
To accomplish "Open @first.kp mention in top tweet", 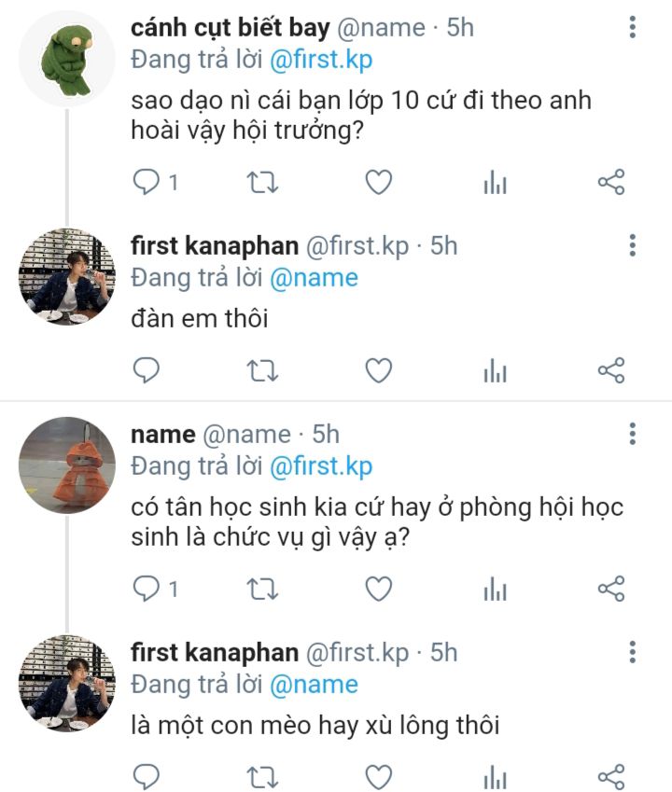I will click(x=321, y=60).
